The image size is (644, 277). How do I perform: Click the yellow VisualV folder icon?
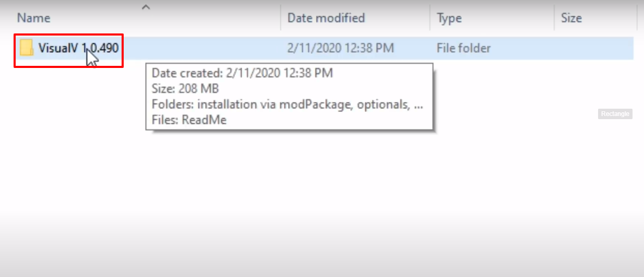click(27, 49)
